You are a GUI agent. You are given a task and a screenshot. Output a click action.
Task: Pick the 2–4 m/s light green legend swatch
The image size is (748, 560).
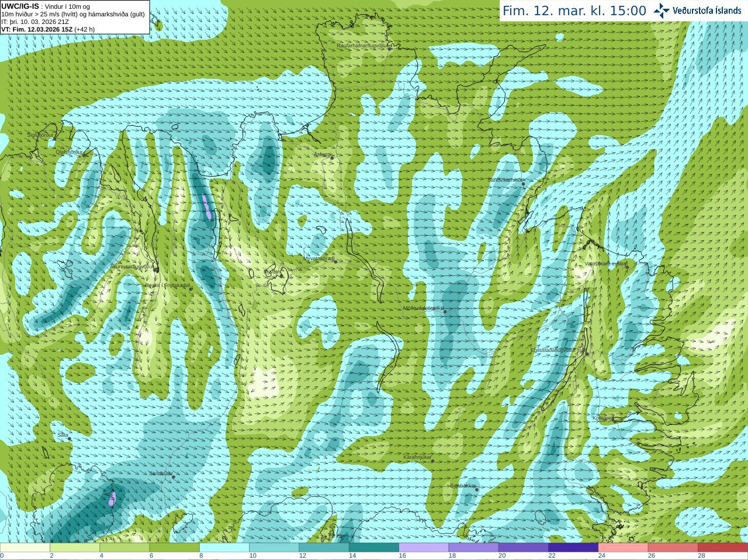[x=75, y=548]
